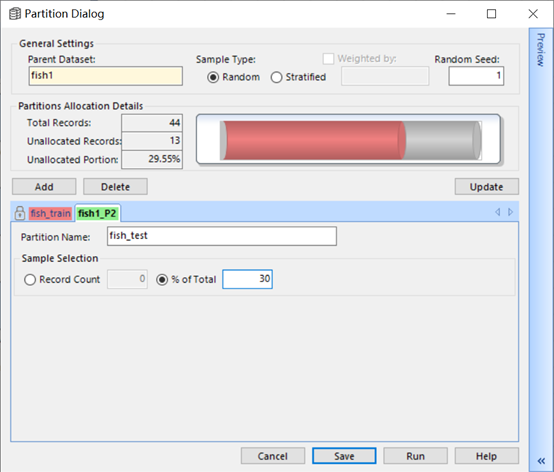Choose the % of Total option
This screenshot has height=472, width=554.
[x=162, y=279]
